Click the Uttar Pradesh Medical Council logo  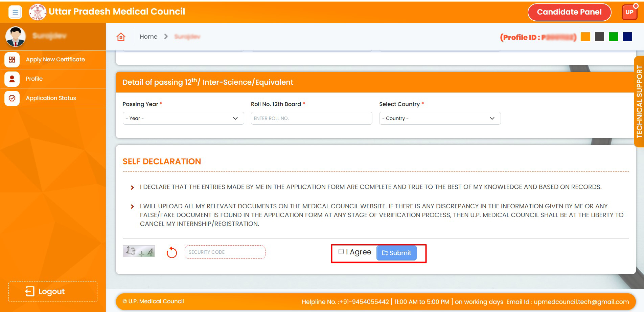click(x=38, y=12)
